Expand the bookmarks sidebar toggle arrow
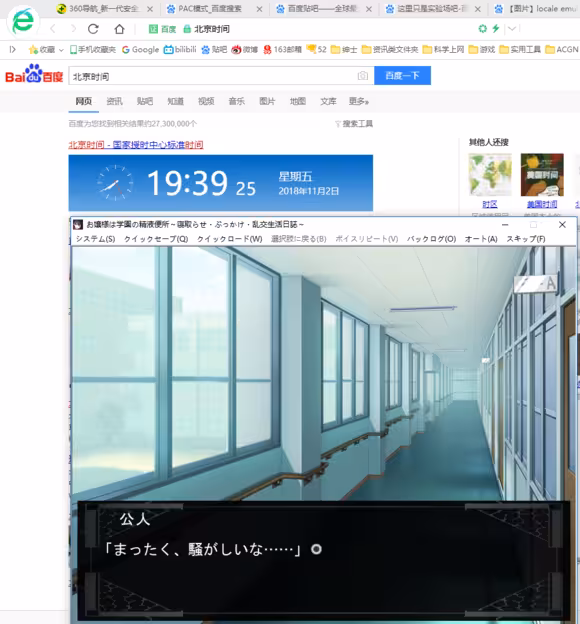Image resolution: width=580 pixels, height=624 pixels. (12, 49)
